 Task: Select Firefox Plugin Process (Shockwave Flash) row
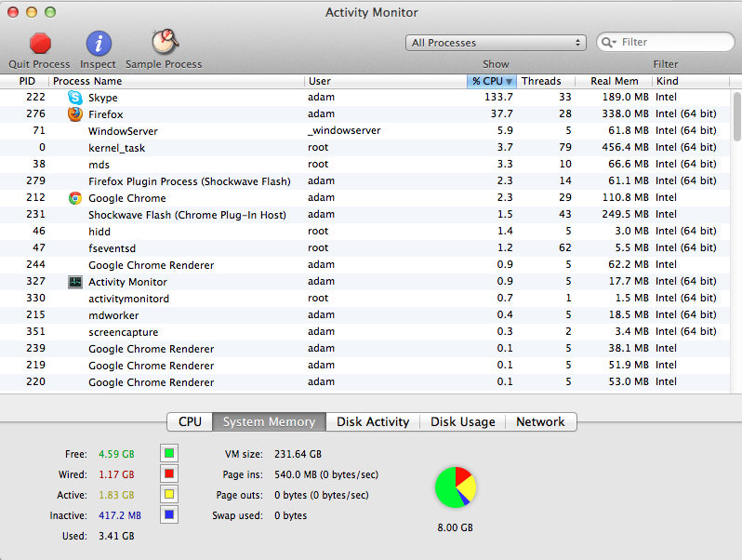pos(364,180)
